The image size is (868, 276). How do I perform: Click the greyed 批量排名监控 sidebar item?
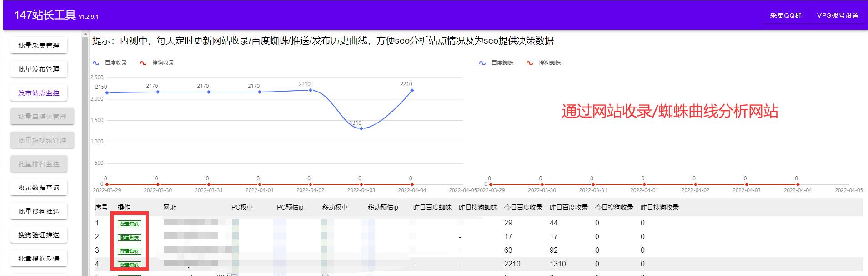click(x=39, y=164)
